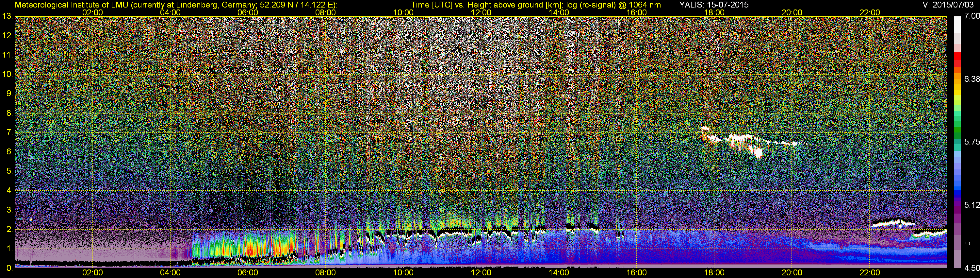The width and height of the screenshot is (980, 278).
Task: Click the 06:00 label on the top time axis
Action: pos(248,12)
